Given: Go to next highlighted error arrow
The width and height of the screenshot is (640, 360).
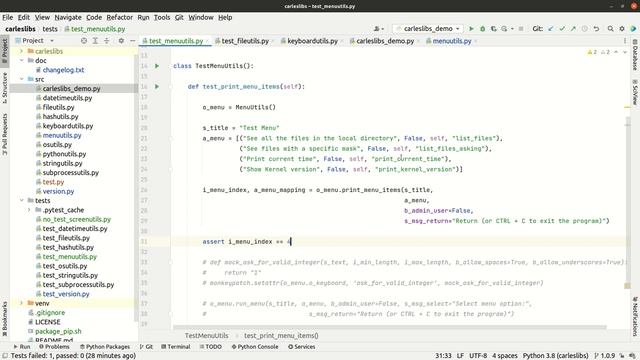Looking at the screenshot, I should (x=625, y=52).
